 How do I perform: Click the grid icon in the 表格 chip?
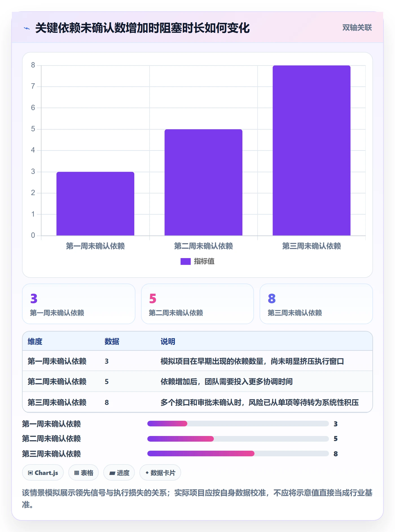[x=76, y=473]
